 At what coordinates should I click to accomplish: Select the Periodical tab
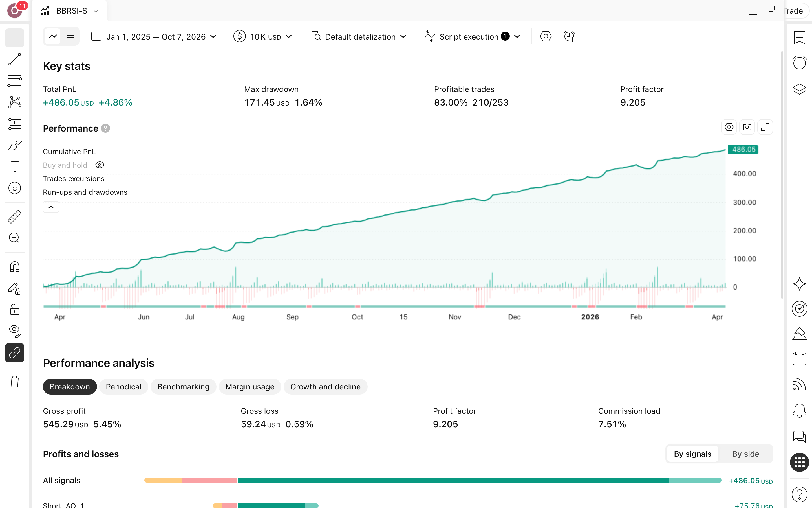point(123,387)
